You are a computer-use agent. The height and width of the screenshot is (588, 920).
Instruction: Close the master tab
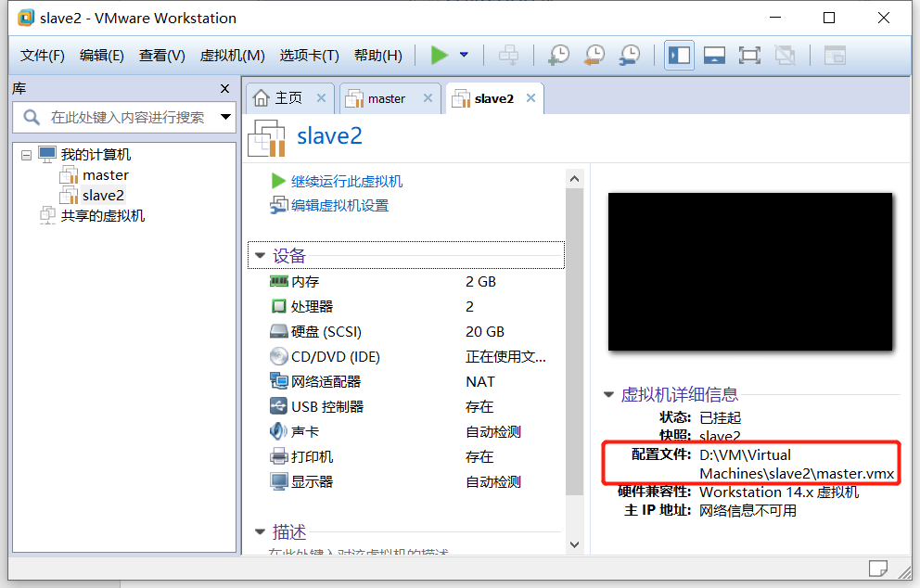pos(428,98)
